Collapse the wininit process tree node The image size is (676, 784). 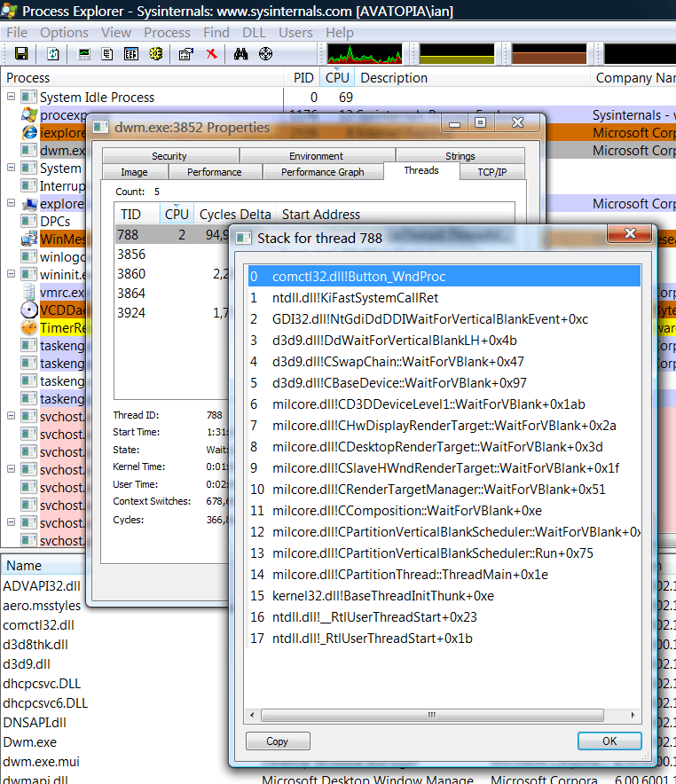click(x=12, y=275)
